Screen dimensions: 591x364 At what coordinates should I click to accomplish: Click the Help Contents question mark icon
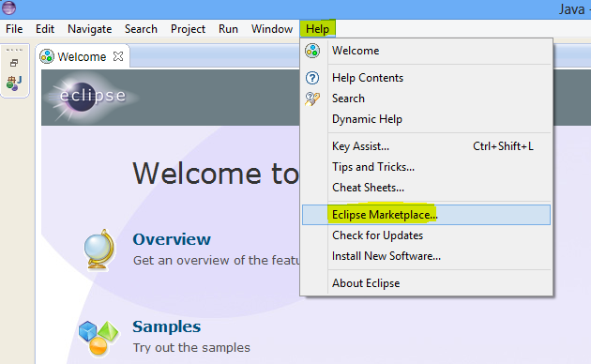pyautogui.click(x=312, y=78)
